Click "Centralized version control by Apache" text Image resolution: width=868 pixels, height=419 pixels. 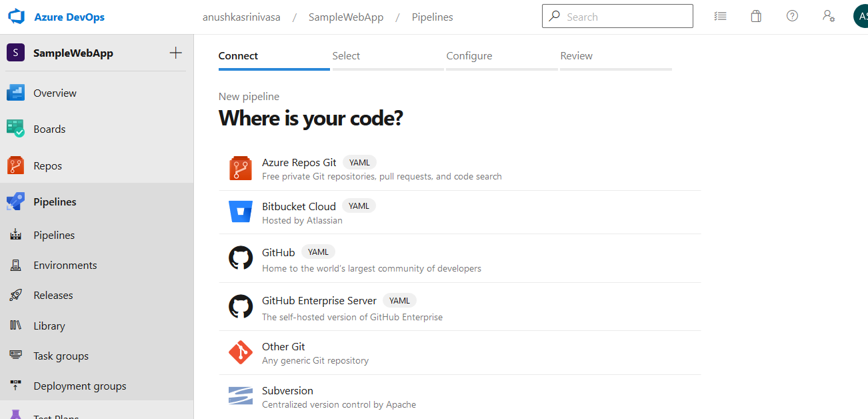[339, 404]
